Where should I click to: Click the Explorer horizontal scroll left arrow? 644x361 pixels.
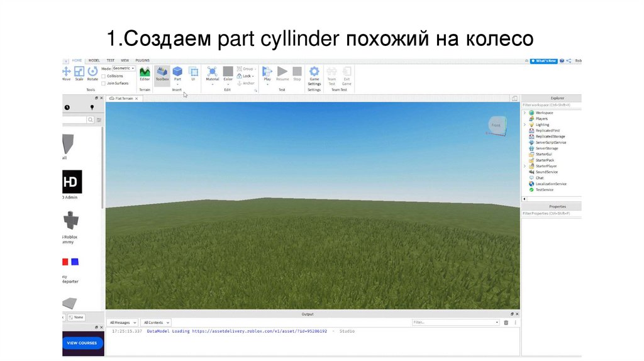click(x=525, y=199)
